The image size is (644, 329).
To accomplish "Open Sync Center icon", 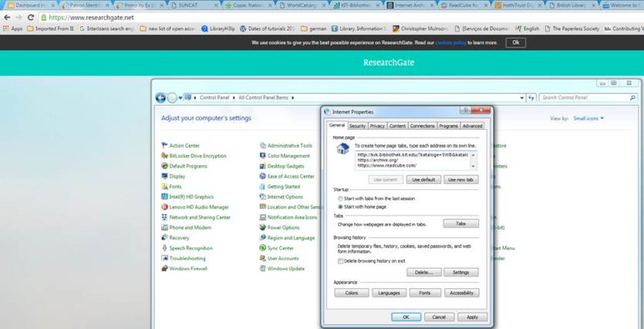I will coord(263,248).
